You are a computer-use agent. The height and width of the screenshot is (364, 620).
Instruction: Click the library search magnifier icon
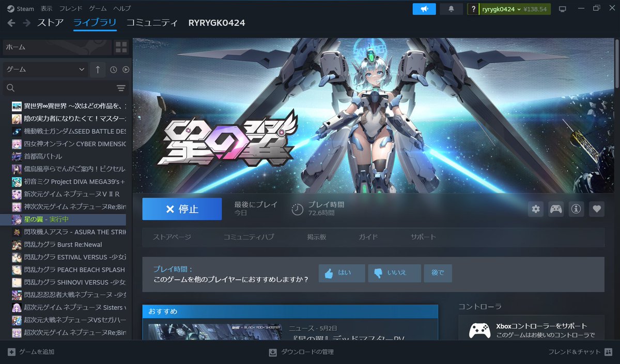coord(11,88)
